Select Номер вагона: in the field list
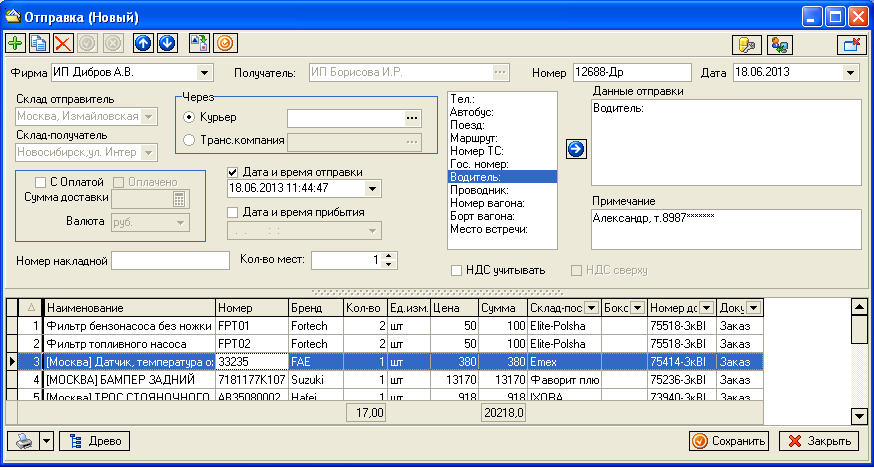The height and width of the screenshot is (470, 874). pyautogui.click(x=502, y=203)
